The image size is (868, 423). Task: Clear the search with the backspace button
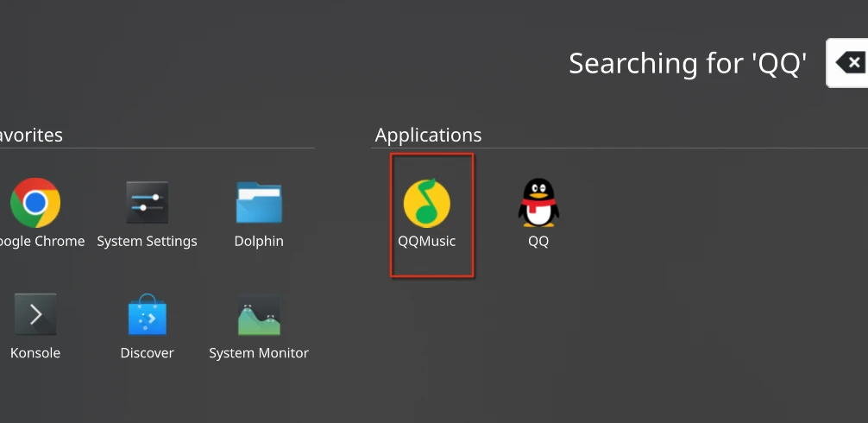click(847, 62)
